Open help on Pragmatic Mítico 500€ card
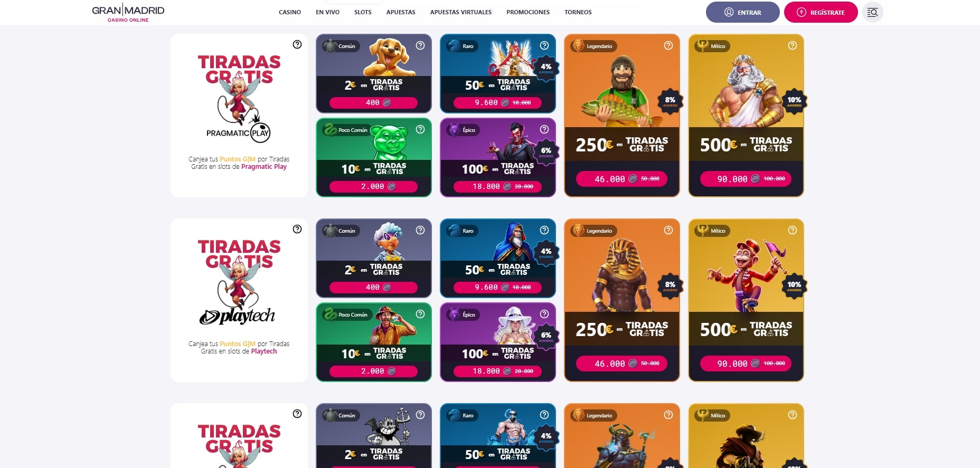This screenshot has width=980, height=468. [793, 45]
